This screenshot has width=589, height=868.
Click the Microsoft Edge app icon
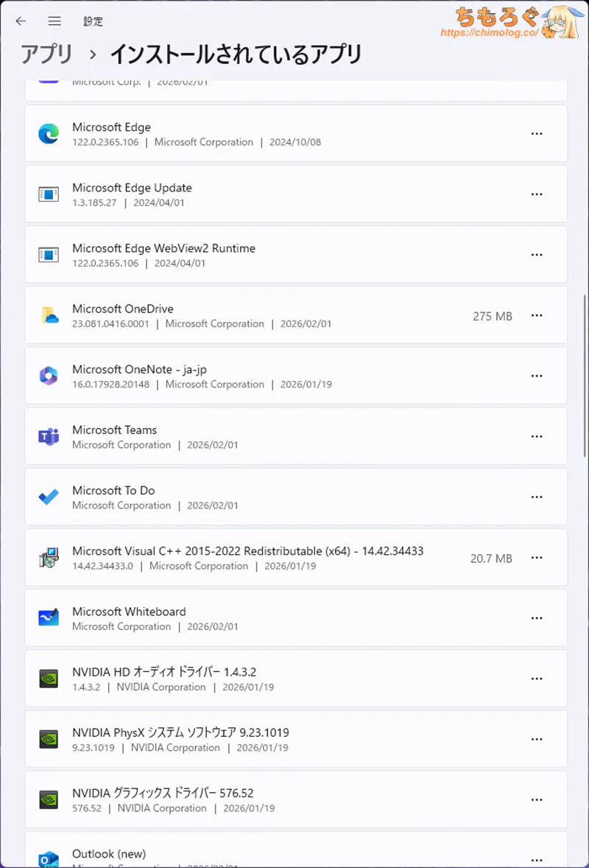[x=49, y=134]
